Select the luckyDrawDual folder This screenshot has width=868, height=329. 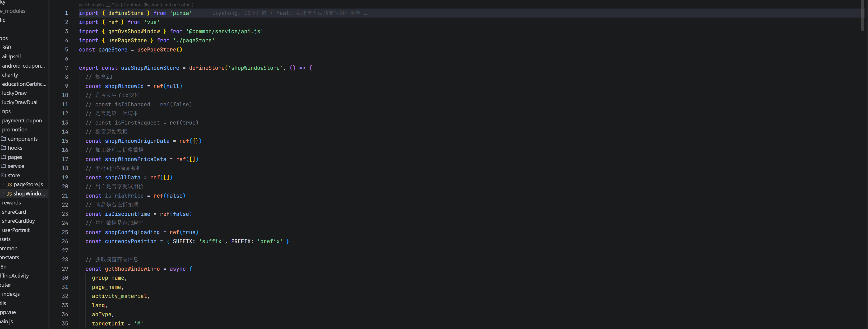tap(19, 102)
